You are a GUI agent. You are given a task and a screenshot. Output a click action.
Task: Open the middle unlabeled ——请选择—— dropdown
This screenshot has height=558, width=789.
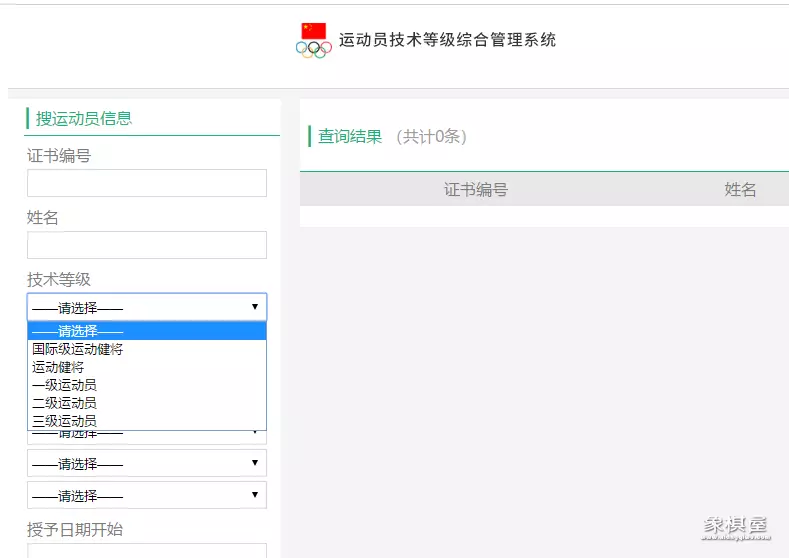[147, 463]
